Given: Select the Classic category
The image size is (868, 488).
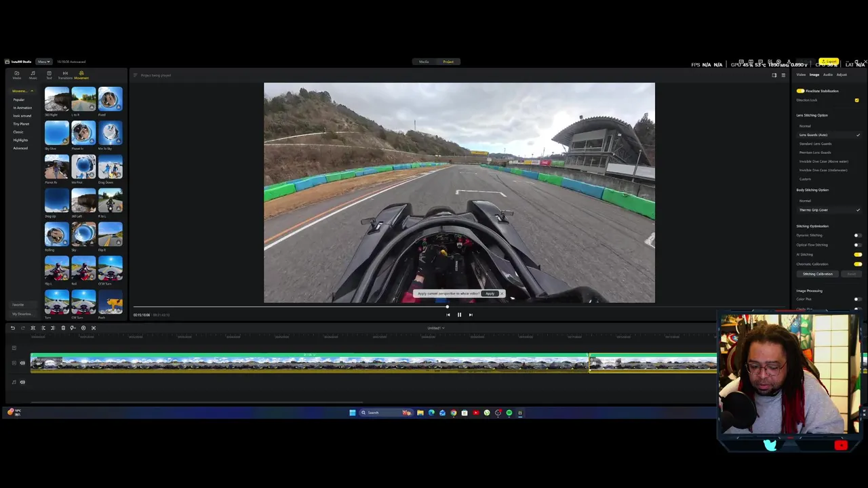Looking at the screenshot, I should pos(18,132).
